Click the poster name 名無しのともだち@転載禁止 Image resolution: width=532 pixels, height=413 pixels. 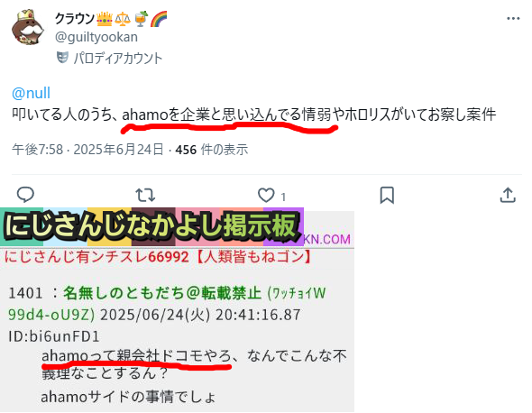162,293
